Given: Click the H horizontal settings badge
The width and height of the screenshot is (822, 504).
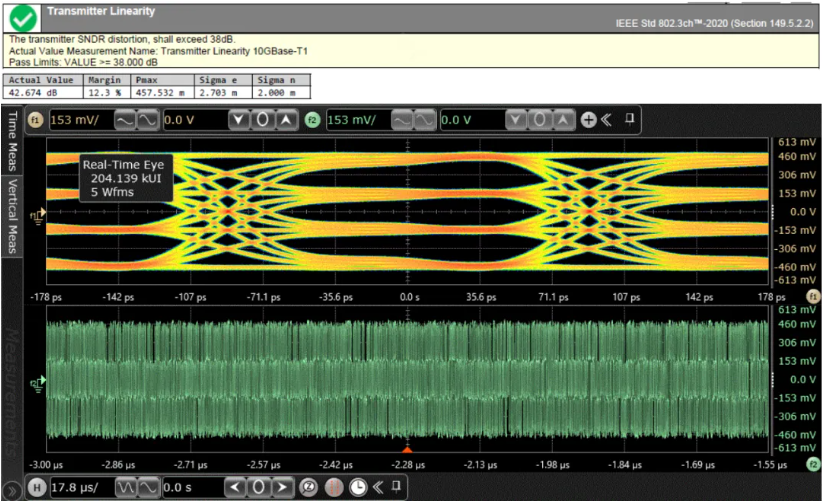Looking at the screenshot, I should coord(36,488).
